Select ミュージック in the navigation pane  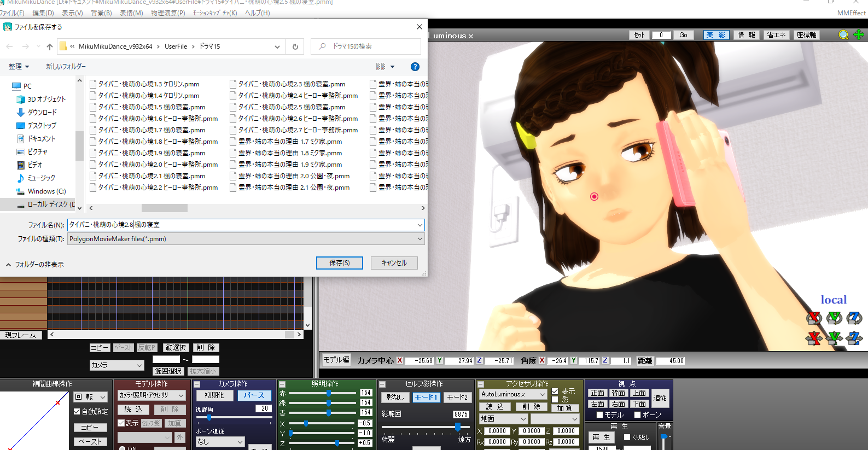point(36,178)
